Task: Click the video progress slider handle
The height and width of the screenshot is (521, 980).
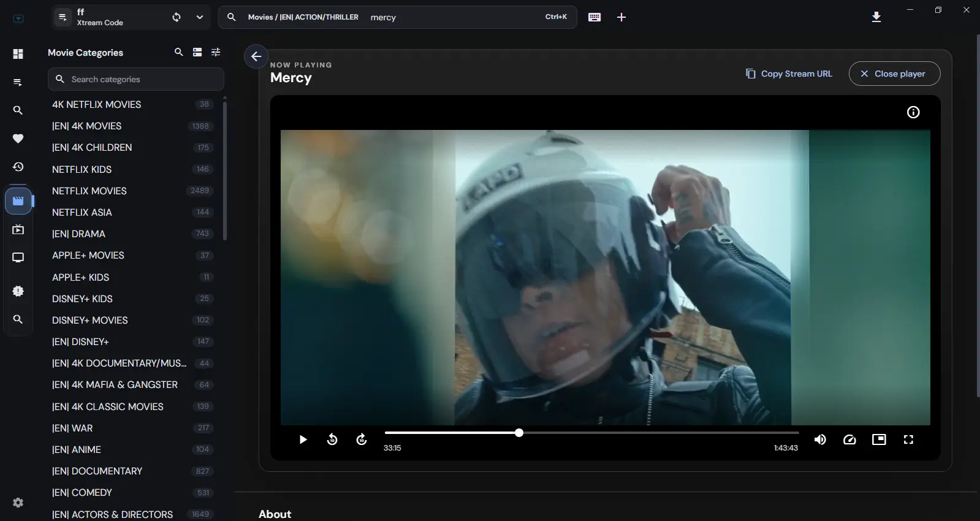Action: point(519,433)
